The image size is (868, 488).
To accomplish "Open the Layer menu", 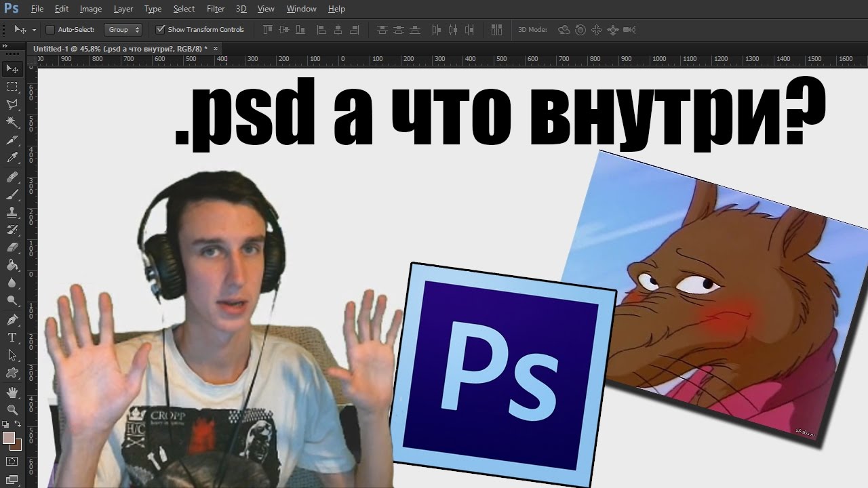I will tap(123, 9).
